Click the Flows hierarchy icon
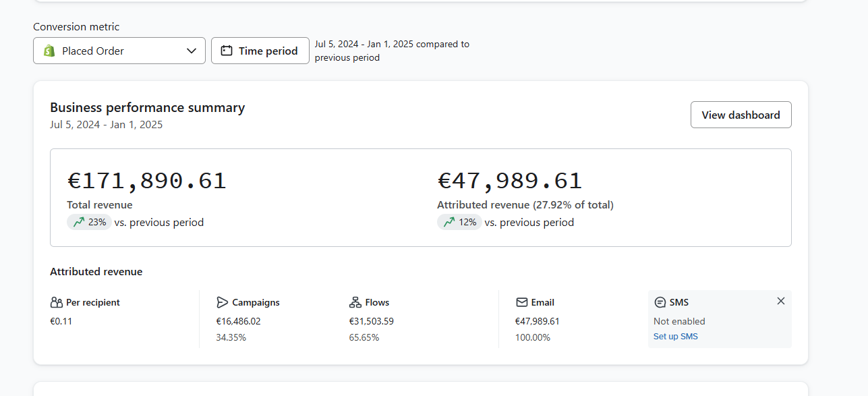This screenshot has width=868, height=396. 355,302
